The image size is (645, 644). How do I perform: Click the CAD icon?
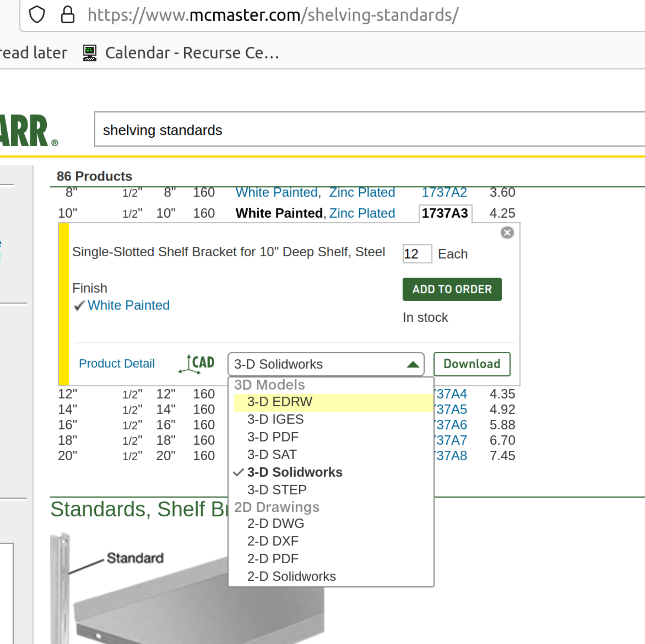point(197,363)
